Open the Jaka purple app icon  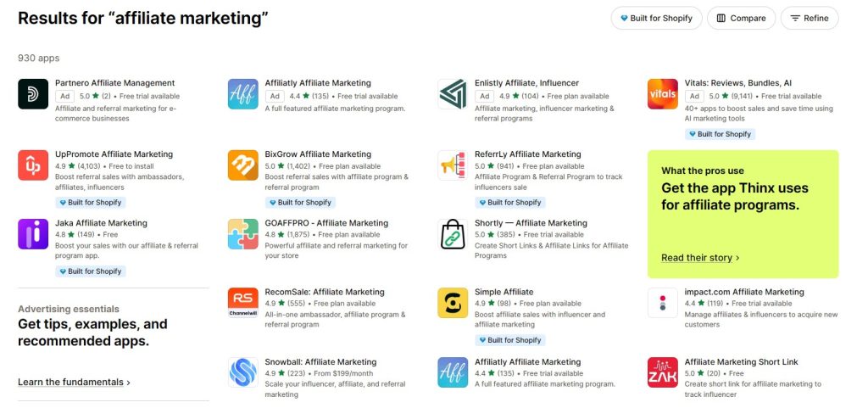coord(33,234)
